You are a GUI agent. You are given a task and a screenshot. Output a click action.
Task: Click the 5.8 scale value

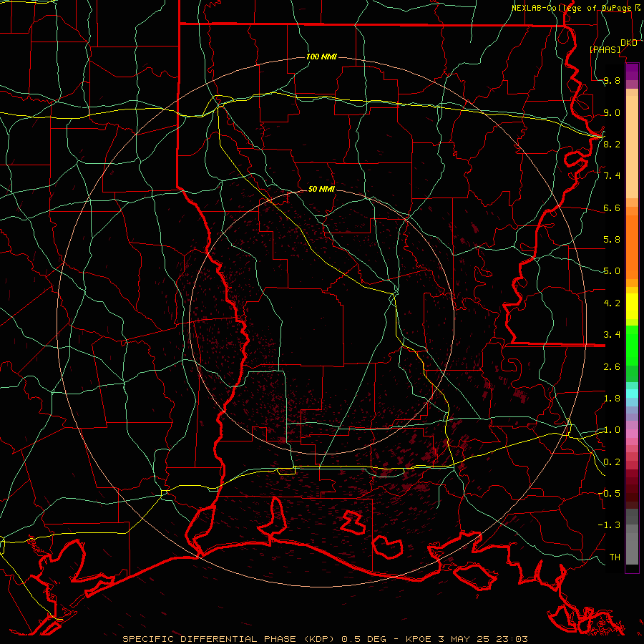point(612,240)
